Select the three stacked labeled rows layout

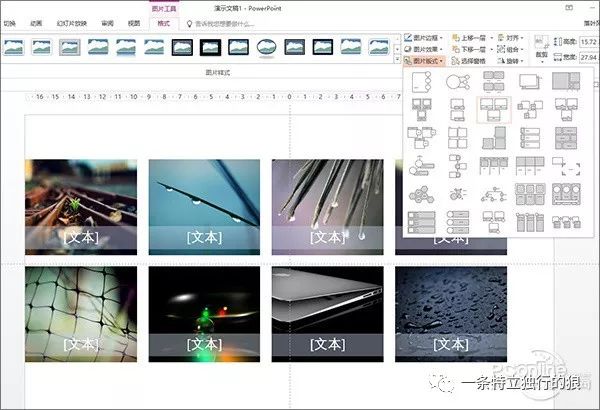pyautogui.click(x=530, y=138)
